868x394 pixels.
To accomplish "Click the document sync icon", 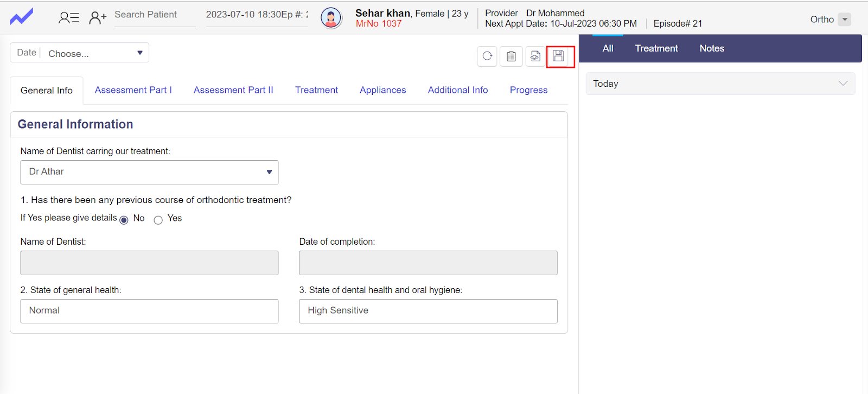I will pyautogui.click(x=535, y=56).
